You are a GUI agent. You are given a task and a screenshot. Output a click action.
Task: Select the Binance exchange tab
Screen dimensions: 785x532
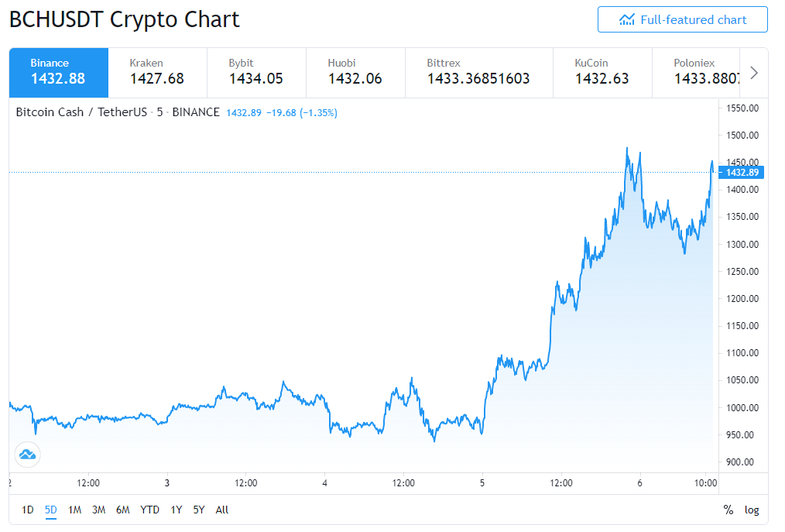[x=59, y=73]
